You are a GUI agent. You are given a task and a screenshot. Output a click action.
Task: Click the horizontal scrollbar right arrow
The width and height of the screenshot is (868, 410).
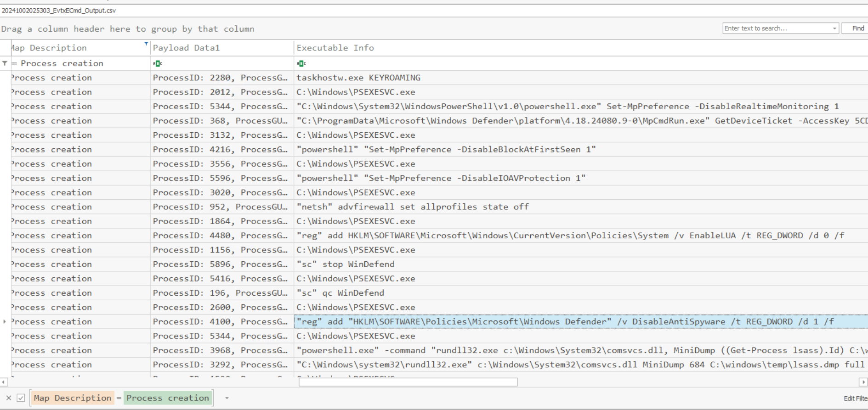click(863, 382)
